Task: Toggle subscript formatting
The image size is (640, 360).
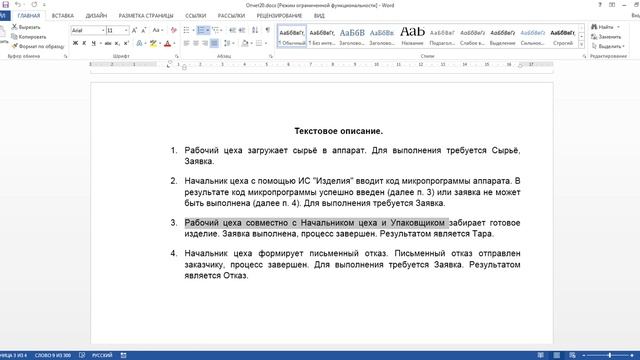Action: click(117, 43)
